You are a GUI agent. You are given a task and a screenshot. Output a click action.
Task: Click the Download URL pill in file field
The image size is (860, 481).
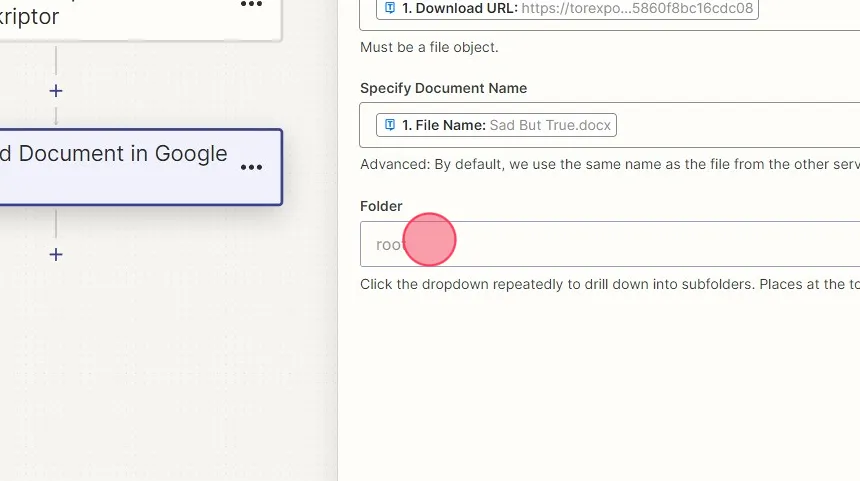click(x=567, y=9)
